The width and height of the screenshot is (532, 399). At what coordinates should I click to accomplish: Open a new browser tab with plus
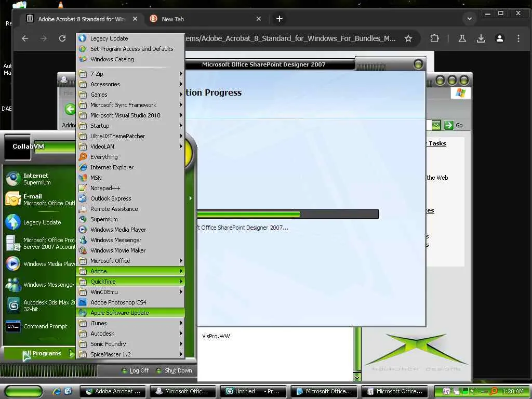pos(279,19)
